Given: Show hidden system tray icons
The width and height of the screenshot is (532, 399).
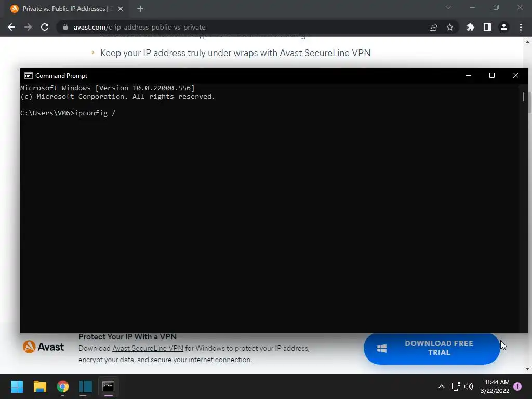Looking at the screenshot, I should (442, 387).
